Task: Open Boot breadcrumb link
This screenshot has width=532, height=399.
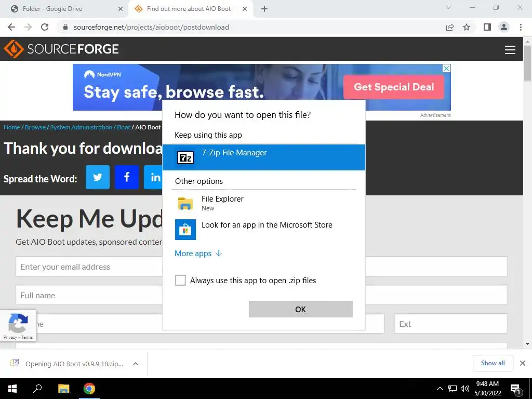Action: (x=124, y=127)
